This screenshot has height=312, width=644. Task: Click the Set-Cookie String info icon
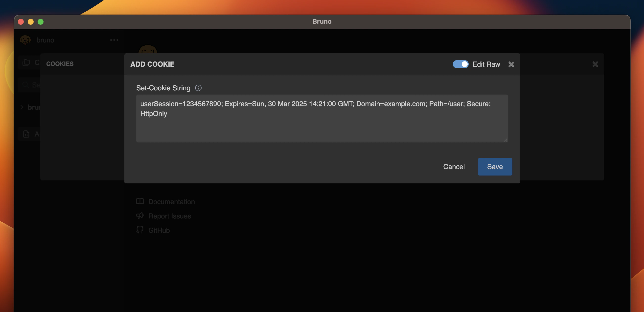tap(198, 88)
